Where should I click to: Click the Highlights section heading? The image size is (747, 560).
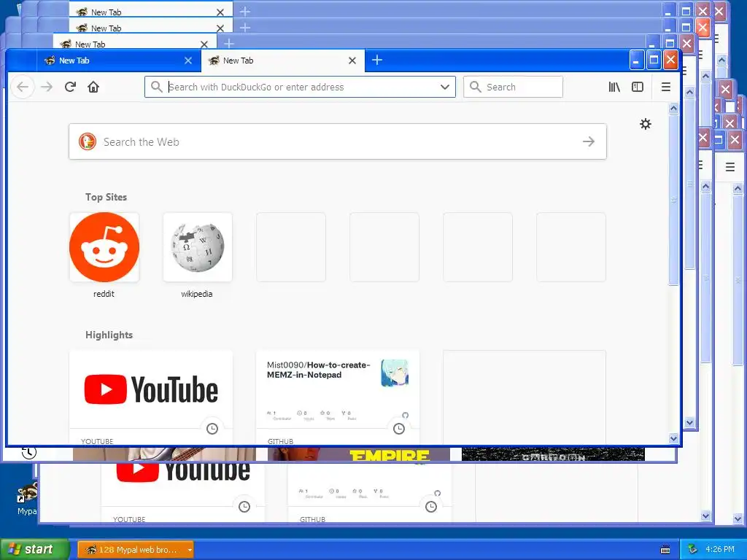click(x=109, y=335)
